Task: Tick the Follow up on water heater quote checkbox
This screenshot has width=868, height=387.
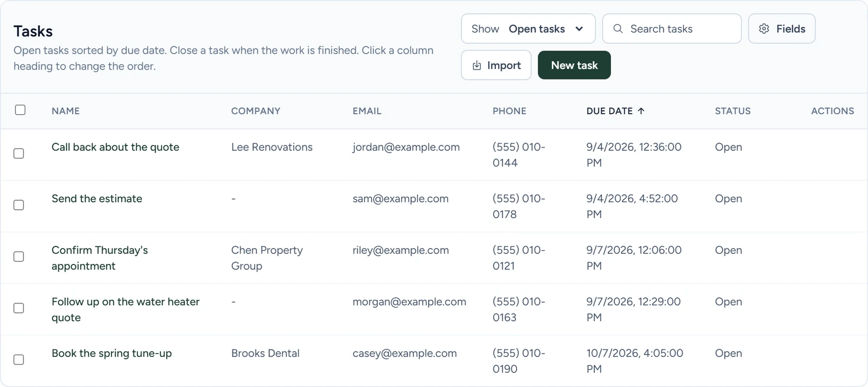Action: pyautogui.click(x=19, y=308)
